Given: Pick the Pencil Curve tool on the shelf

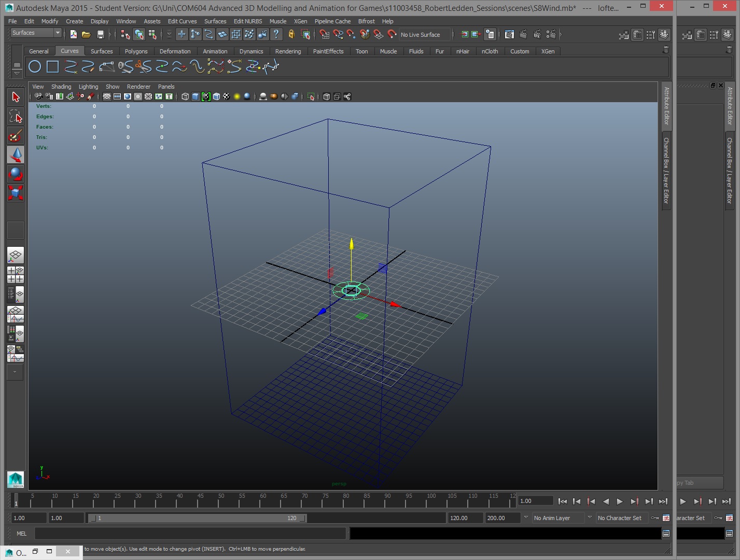Looking at the screenshot, I should point(88,66).
